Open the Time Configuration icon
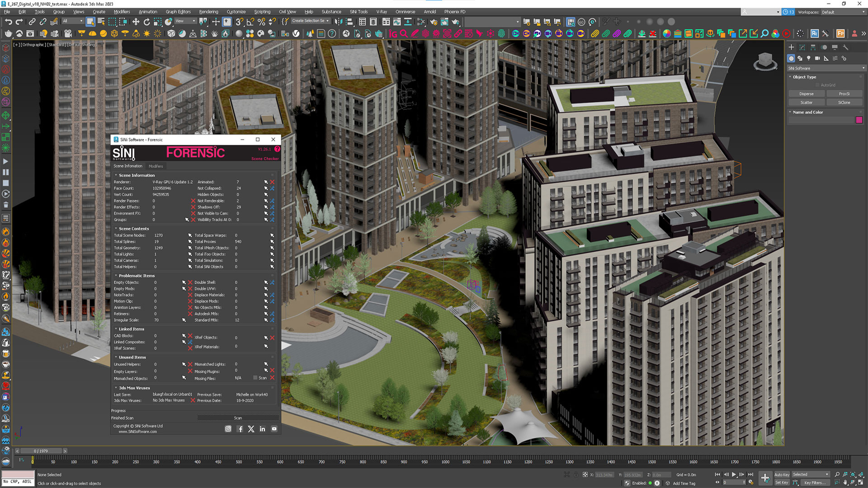The height and width of the screenshot is (488, 868). 751,482
